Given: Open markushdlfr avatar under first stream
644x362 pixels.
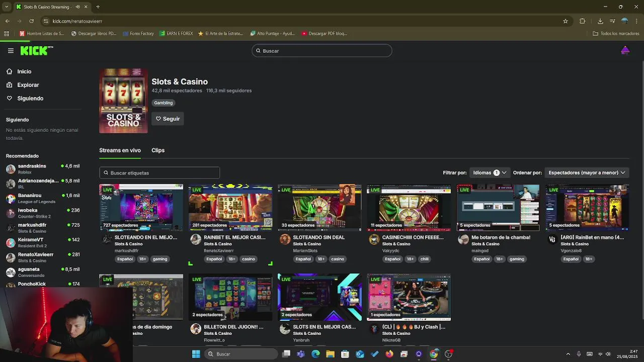Looking at the screenshot, I should coord(107,239).
